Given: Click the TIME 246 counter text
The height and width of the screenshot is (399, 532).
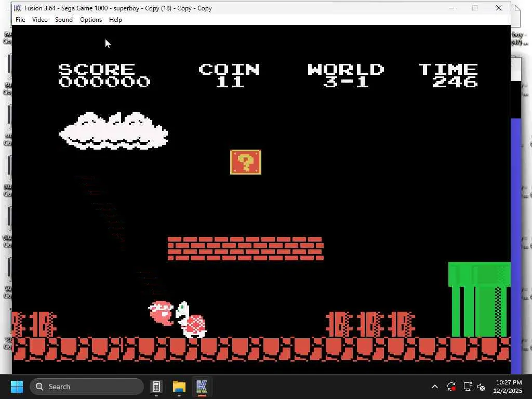Looking at the screenshot, I should click(x=448, y=76).
